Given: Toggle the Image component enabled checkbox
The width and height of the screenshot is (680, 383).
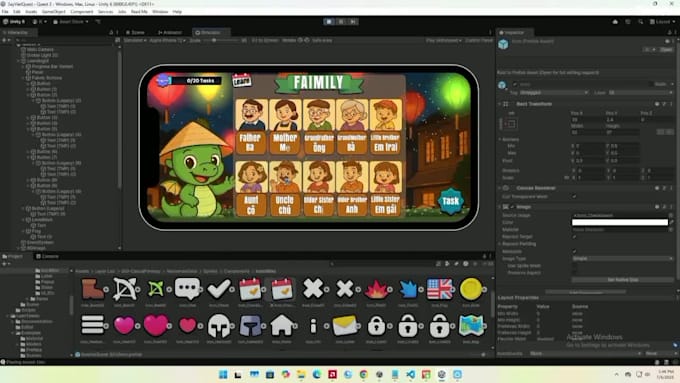Looking at the screenshot, I should pyautogui.click(x=512, y=207).
